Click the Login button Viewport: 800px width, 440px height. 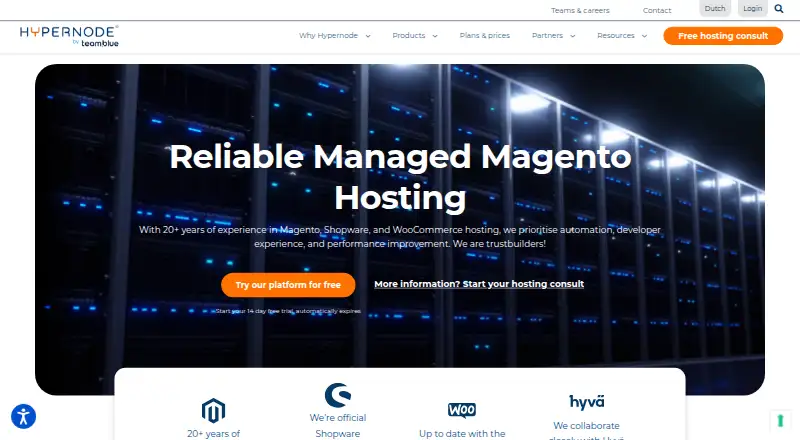[x=753, y=9]
